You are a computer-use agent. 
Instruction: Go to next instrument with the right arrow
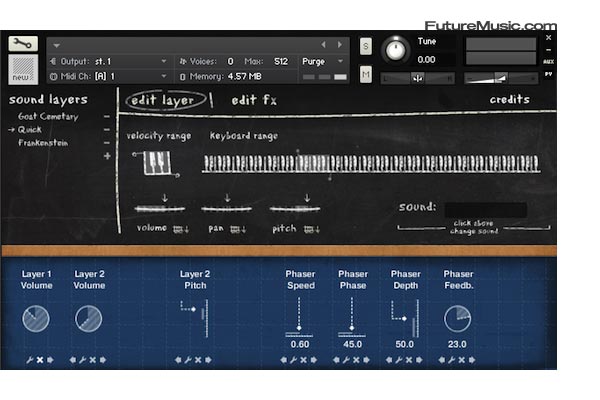click(339, 44)
